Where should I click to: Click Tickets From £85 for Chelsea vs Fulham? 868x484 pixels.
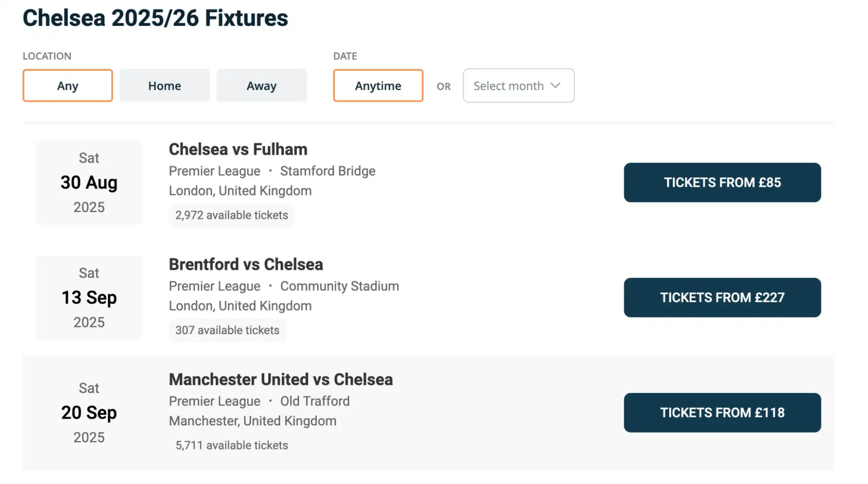click(x=722, y=182)
